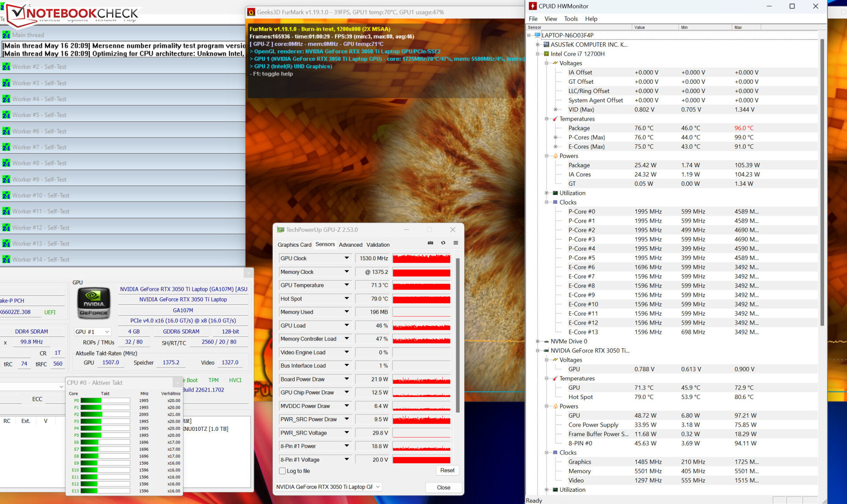The image size is (847, 504).
Task: Open the Hot Spot sensor dropdown
Action: pyautogui.click(x=347, y=299)
